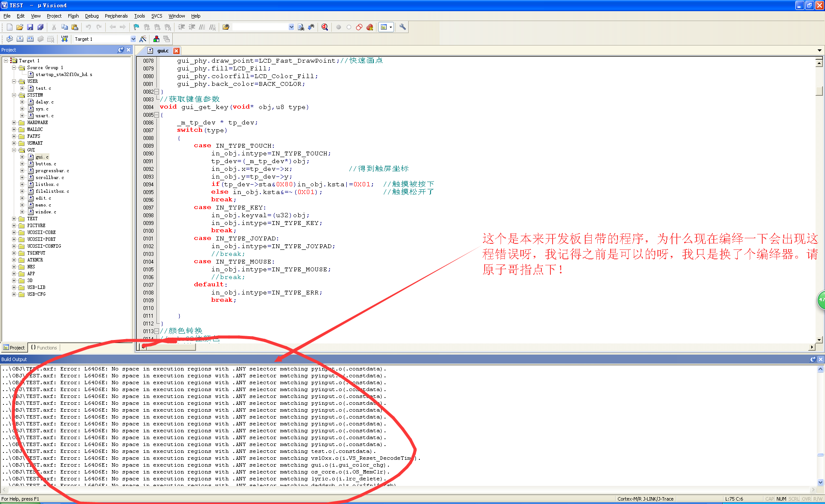Open the SVCS menu
This screenshot has height=504, width=825.
(157, 16)
